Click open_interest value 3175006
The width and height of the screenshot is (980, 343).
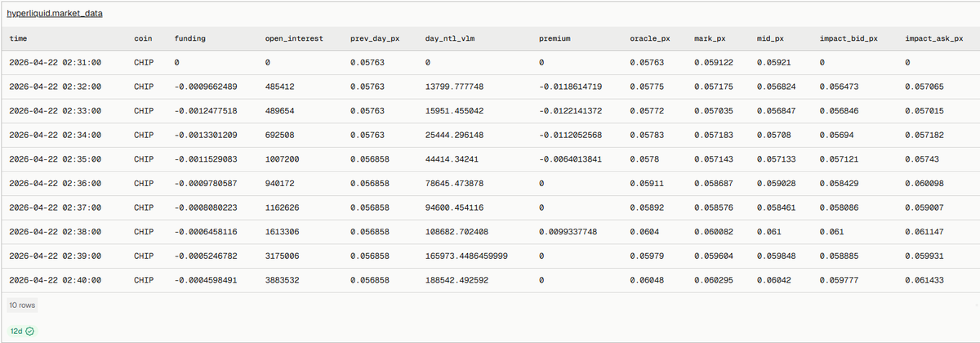tap(283, 256)
